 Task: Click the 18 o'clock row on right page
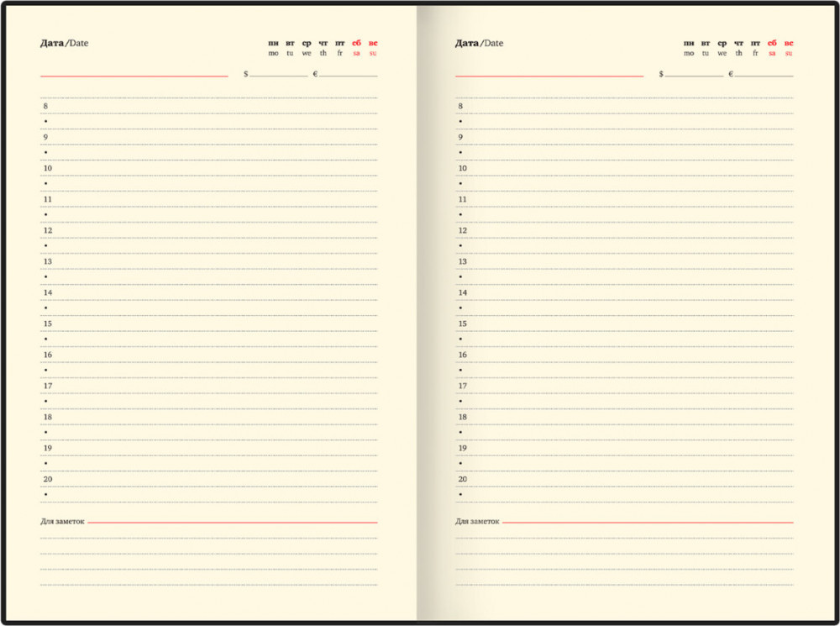(x=625, y=417)
